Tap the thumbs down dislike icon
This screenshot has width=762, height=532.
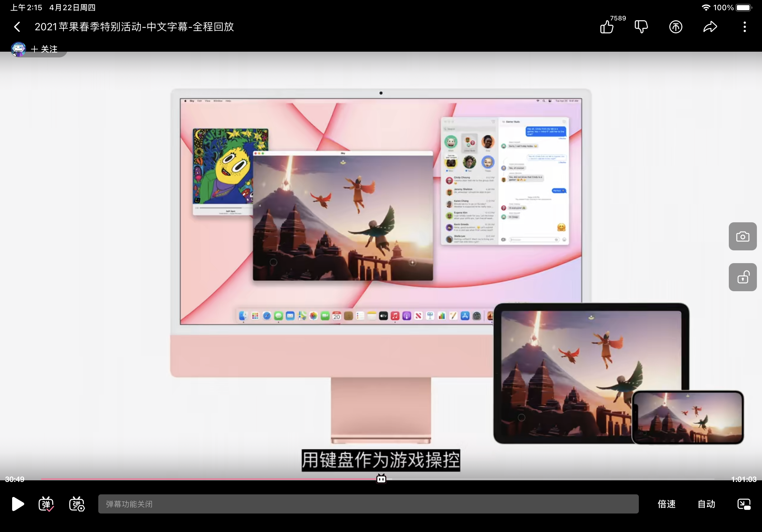(x=641, y=26)
